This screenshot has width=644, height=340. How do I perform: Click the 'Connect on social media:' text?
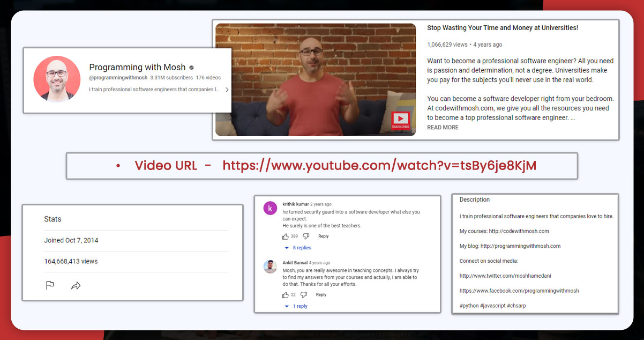[x=489, y=261]
